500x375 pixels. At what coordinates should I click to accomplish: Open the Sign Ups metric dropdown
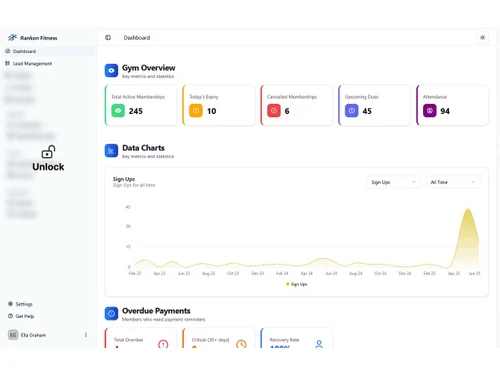(393, 182)
